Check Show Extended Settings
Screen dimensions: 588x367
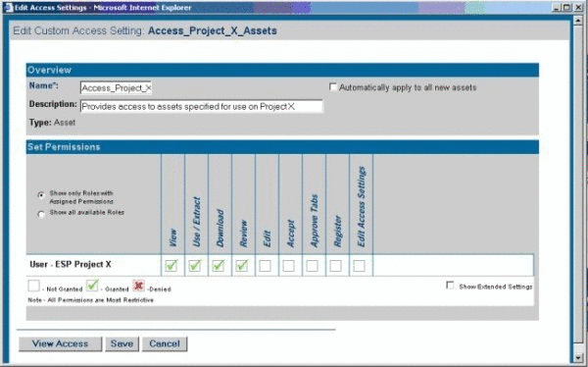click(450, 286)
